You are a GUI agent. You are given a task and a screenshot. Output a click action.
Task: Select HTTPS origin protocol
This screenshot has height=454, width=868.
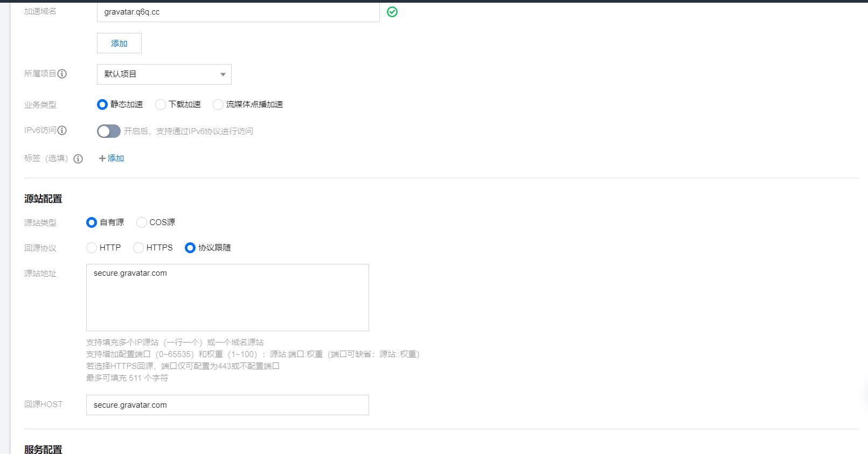pos(138,248)
